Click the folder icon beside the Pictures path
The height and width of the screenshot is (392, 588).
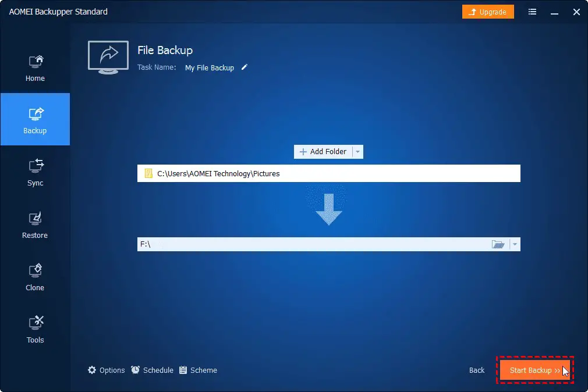click(x=148, y=173)
